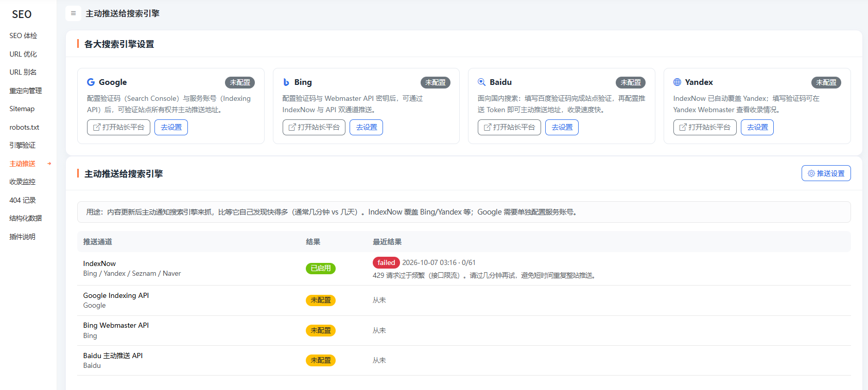Click the 推送通道 column header
The image size is (868, 390).
click(98, 242)
